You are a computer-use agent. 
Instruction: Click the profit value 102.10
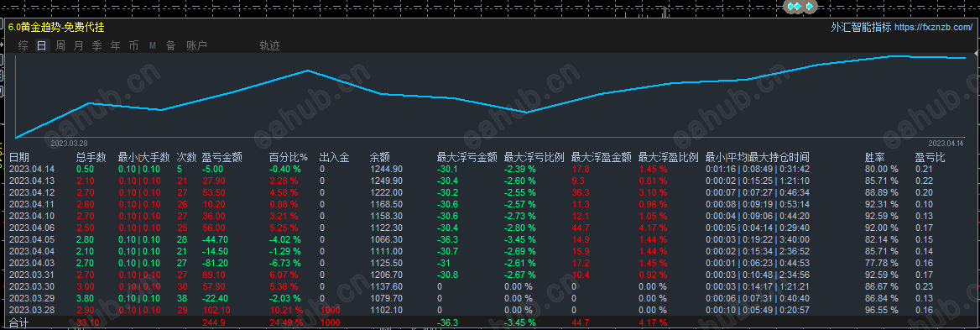pyautogui.click(x=216, y=310)
